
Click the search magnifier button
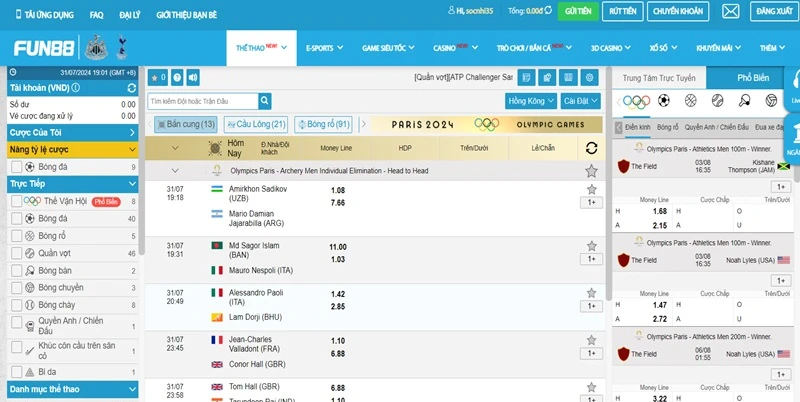[264, 101]
